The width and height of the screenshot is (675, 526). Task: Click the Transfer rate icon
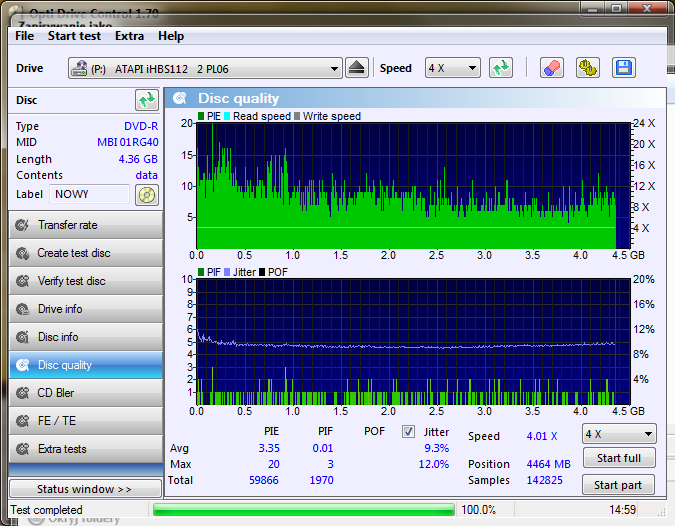click(22, 225)
